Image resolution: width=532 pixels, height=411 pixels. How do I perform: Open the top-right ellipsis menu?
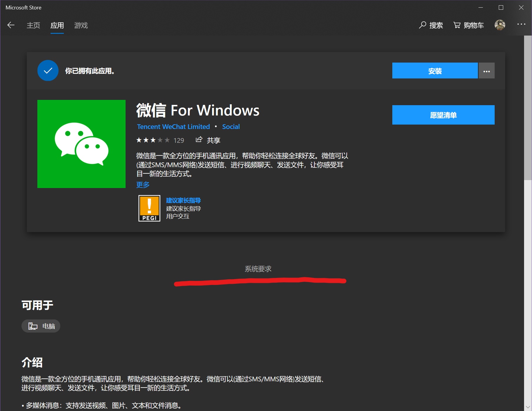(x=521, y=24)
